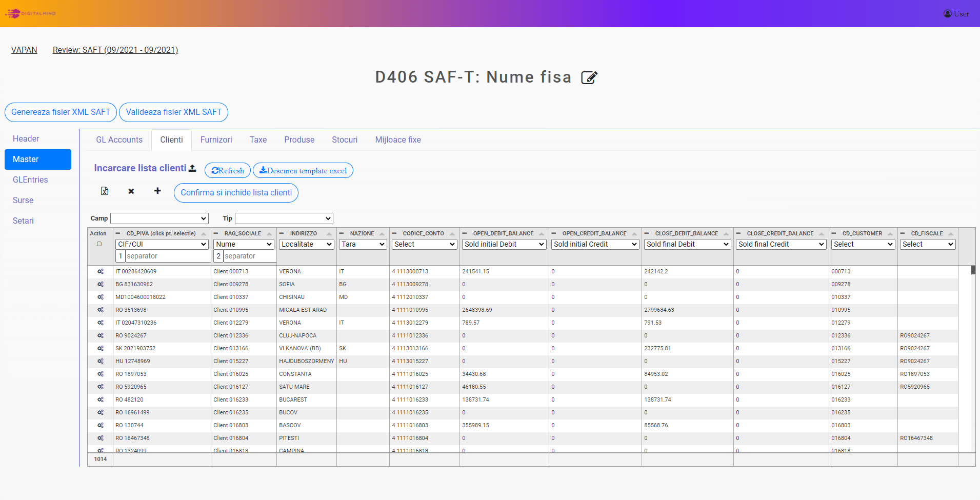The image size is (980, 500).
Task: Click the X delete icon above the table
Action: point(131,191)
